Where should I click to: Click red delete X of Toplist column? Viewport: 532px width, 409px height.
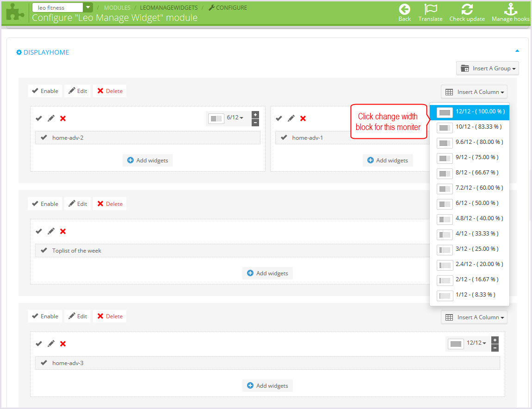pyautogui.click(x=63, y=231)
